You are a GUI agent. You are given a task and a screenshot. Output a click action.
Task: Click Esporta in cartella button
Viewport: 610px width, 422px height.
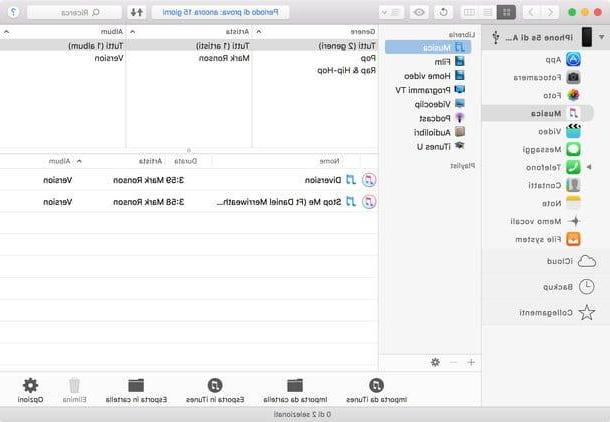coord(136,390)
